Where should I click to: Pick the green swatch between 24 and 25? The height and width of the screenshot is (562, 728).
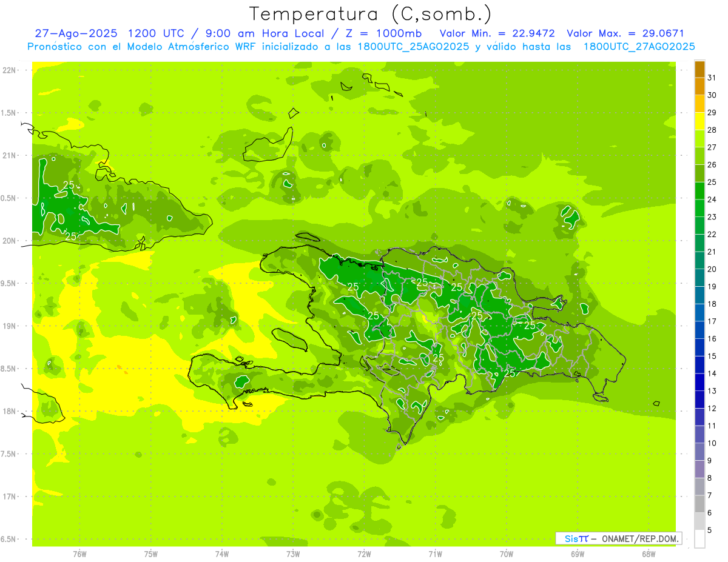coord(699,191)
